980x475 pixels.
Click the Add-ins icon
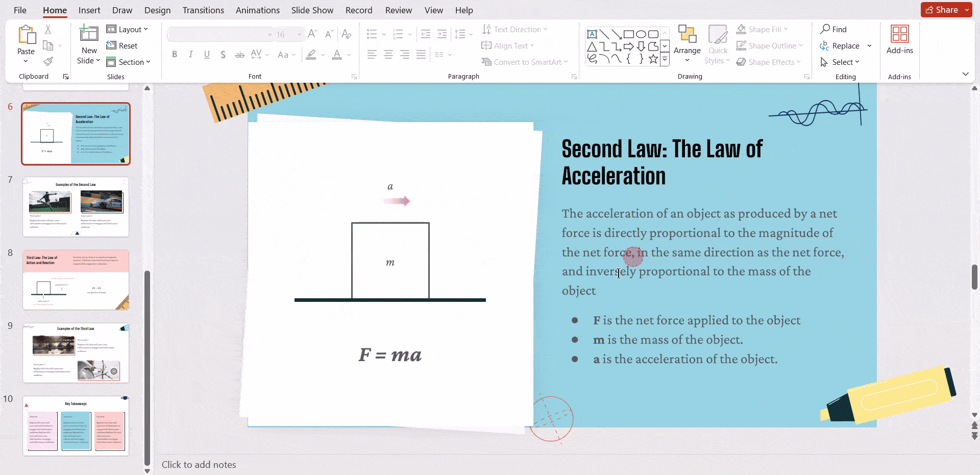tap(899, 35)
